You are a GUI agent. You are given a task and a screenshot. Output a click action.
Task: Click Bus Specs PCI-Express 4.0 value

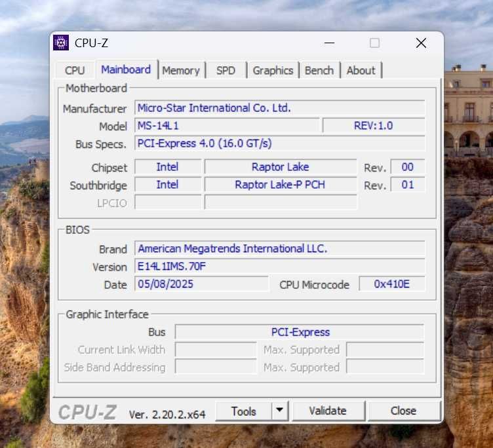(279, 143)
